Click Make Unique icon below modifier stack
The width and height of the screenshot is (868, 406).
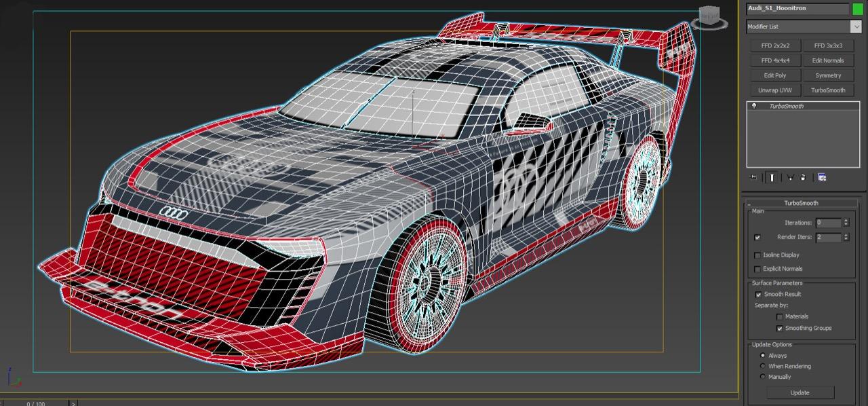pos(789,177)
